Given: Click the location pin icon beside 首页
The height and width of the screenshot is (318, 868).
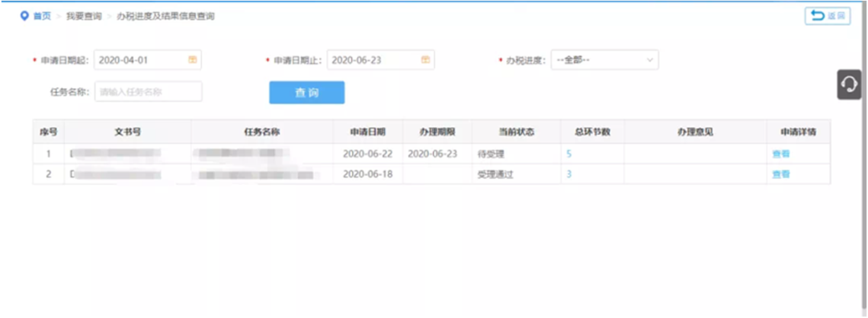Looking at the screenshot, I should [24, 16].
